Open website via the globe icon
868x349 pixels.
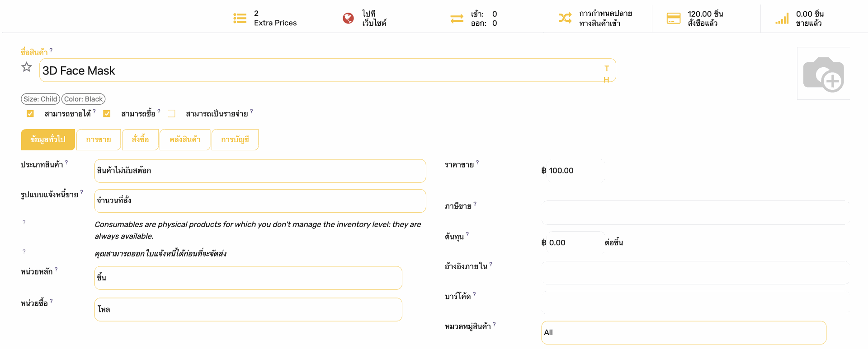(x=348, y=18)
